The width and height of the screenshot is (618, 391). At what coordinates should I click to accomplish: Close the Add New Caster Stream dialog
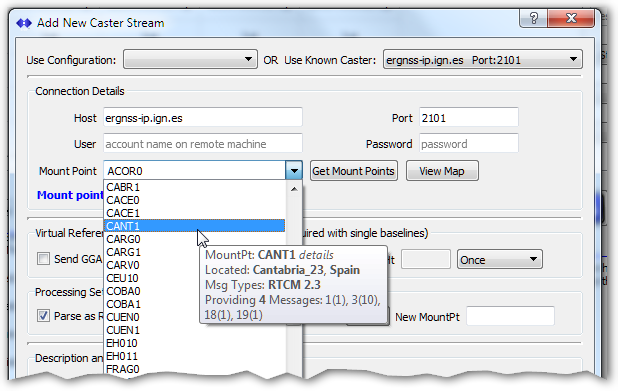click(571, 18)
